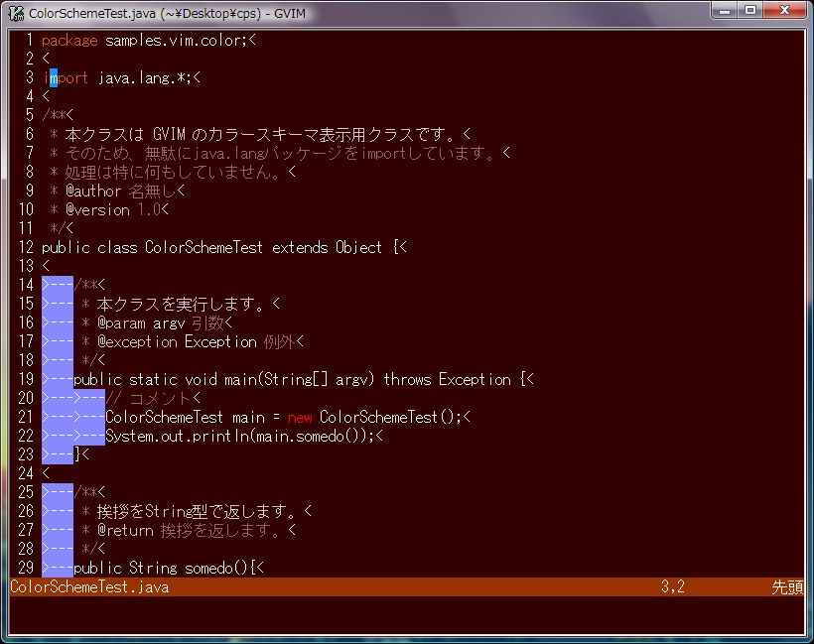Click the highlighted tab marker on line 14
This screenshot has width=814, height=644.
[58, 285]
